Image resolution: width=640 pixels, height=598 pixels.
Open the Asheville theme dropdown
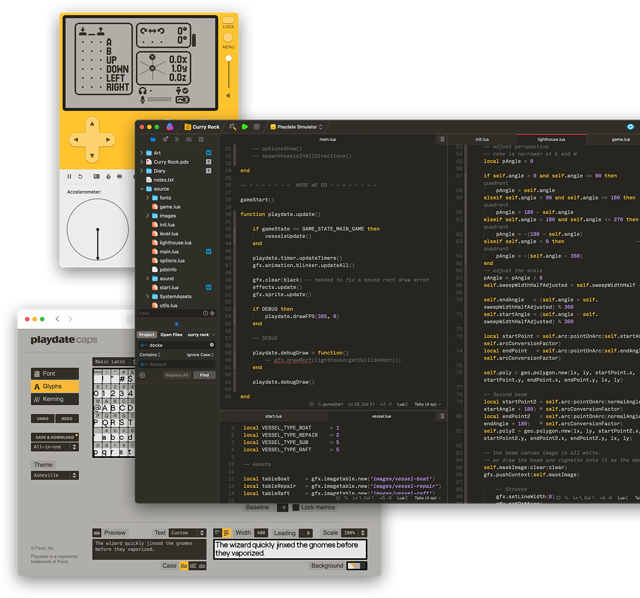point(55,475)
